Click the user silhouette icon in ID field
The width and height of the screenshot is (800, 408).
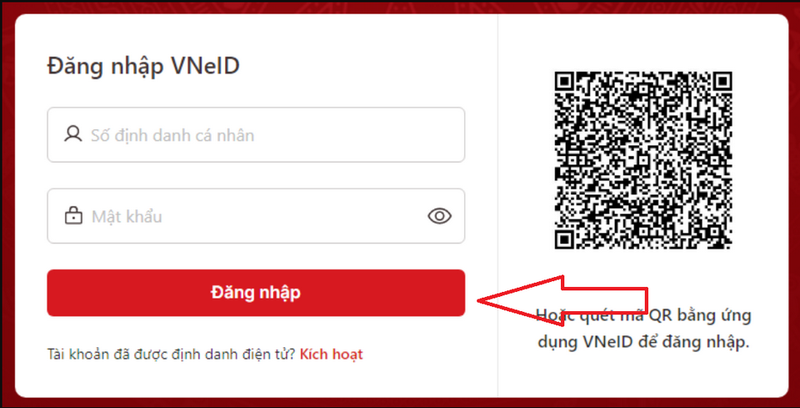(x=73, y=135)
